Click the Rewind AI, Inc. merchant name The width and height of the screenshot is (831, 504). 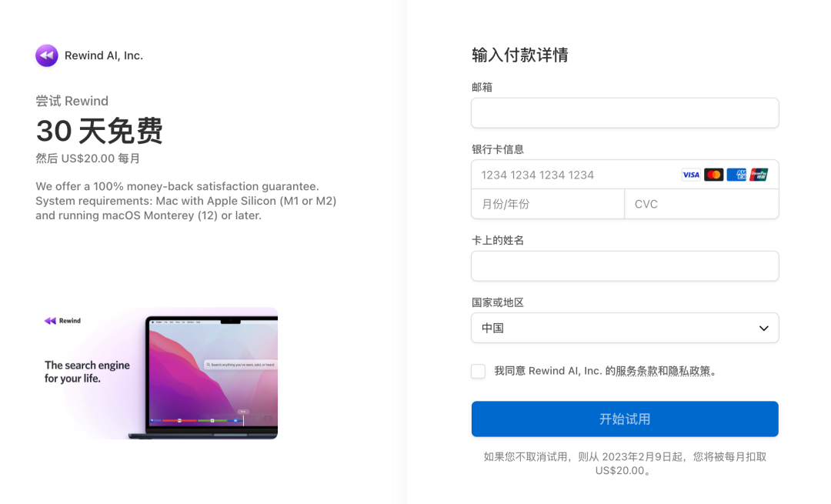pos(104,55)
